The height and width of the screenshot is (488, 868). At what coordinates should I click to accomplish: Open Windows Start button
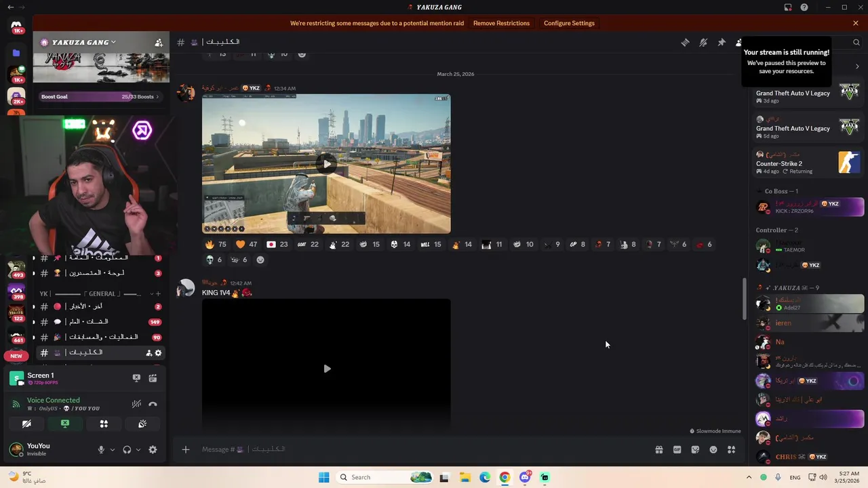[x=323, y=477]
